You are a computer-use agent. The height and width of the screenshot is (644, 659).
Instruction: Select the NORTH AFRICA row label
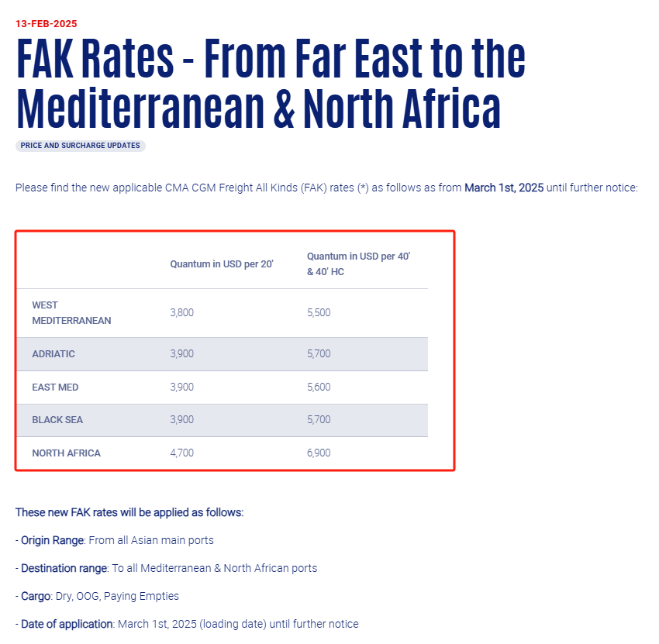[x=66, y=453]
